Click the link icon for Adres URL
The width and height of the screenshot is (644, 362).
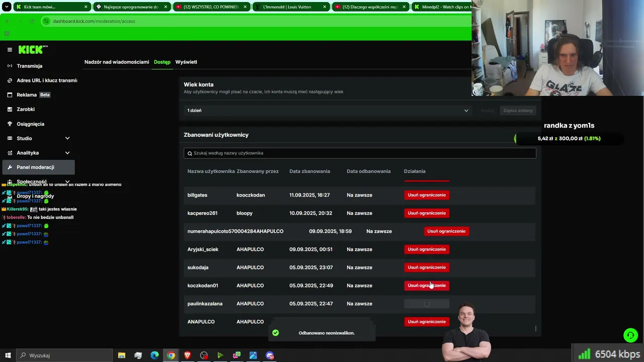click(10, 80)
